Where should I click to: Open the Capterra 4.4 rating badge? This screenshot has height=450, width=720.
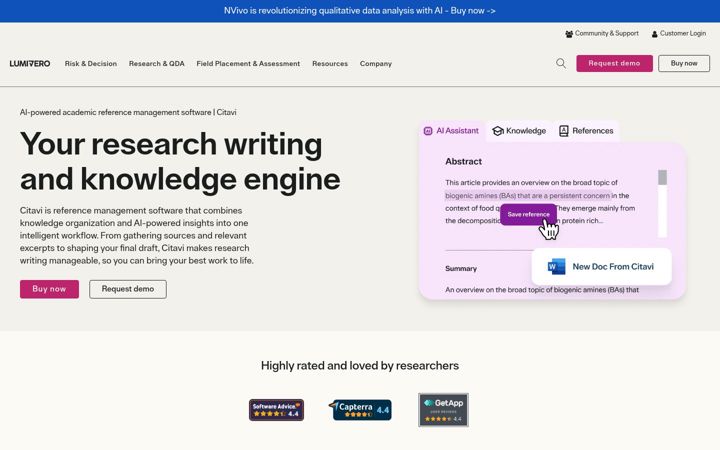click(360, 410)
